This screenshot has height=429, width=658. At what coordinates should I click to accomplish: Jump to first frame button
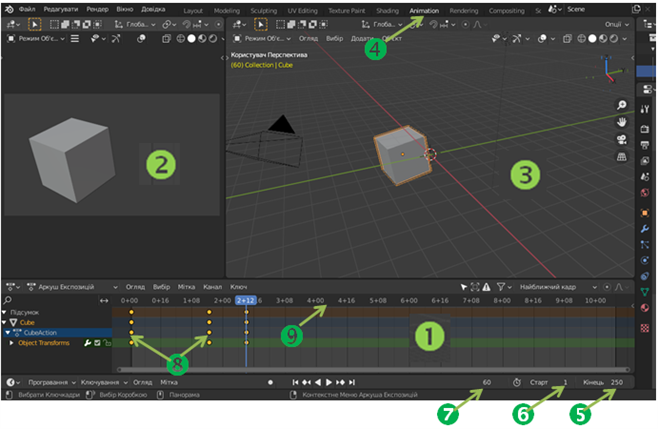pyautogui.click(x=295, y=382)
